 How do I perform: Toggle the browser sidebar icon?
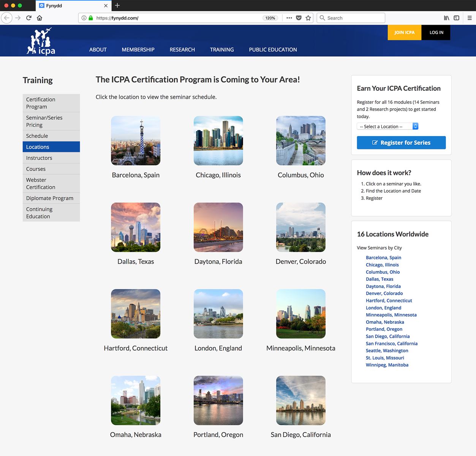(457, 18)
